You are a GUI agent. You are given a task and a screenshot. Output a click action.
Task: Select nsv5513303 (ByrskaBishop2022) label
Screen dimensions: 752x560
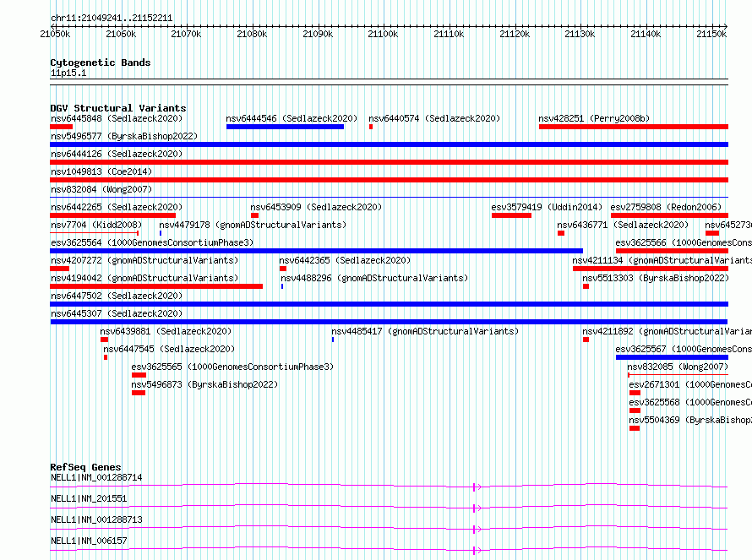[x=656, y=278]
